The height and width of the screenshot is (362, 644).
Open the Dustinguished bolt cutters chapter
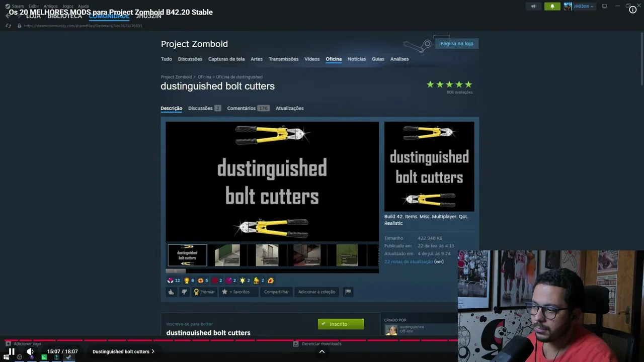(x=123, y=351)
